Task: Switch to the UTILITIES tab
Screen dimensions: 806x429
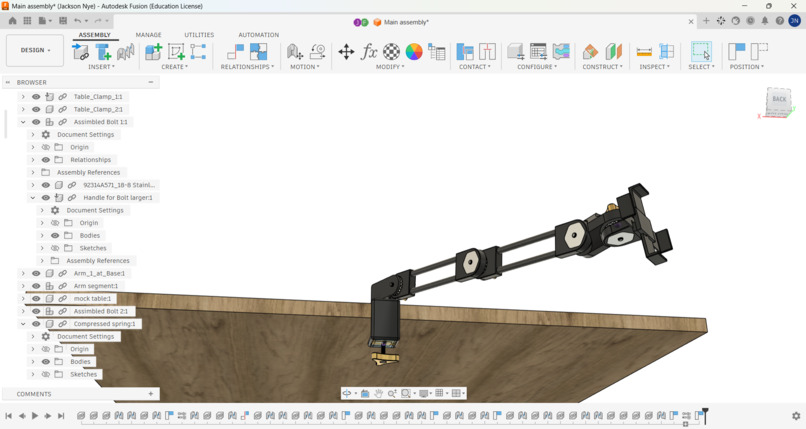Action: click(199, 35)
